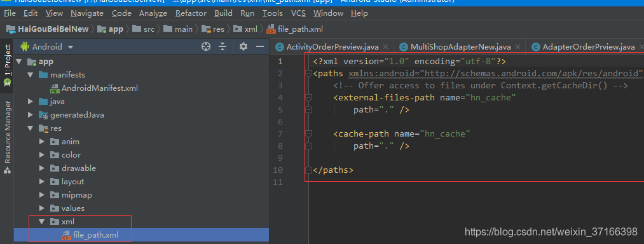The width and height of the screenshot is (644, 244).
Task: Click line number 6 in gutter
Action: (280, 122)
